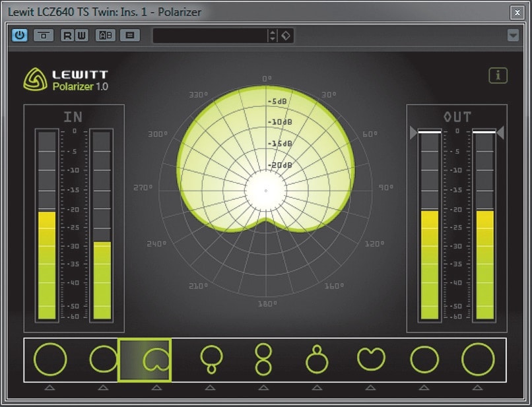
Task: Select the eighth pattern, the smaller circle
Action: [424, 360]
